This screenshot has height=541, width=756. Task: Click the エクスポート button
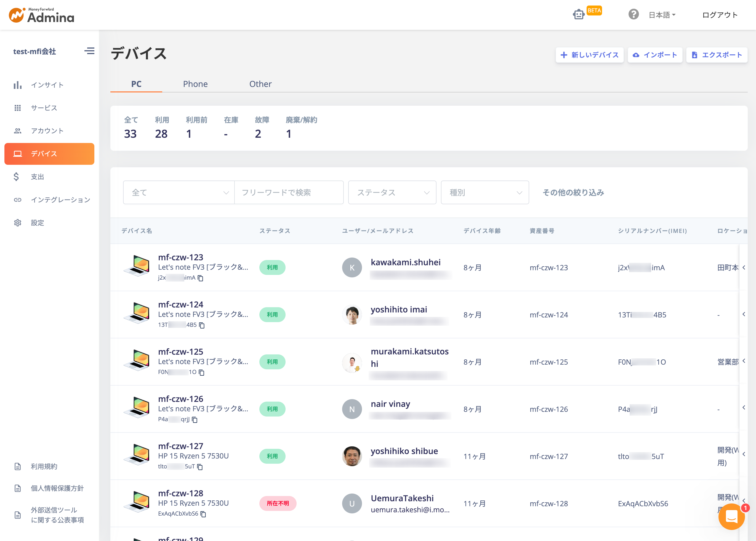pyautogui.click(x=717, y=55)
